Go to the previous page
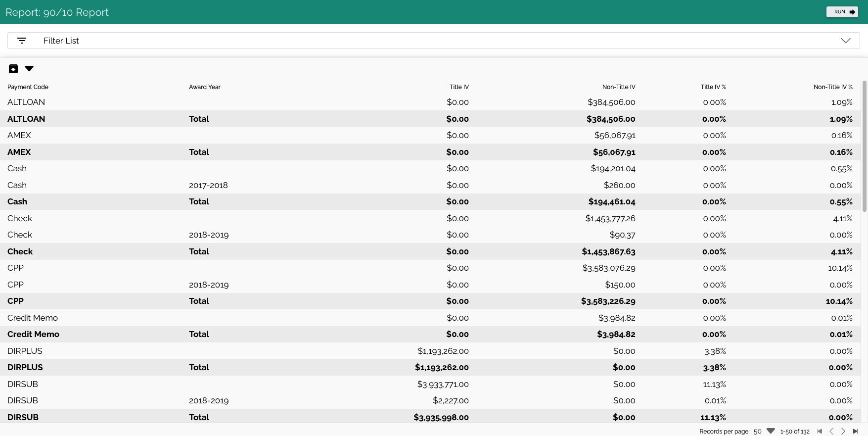Screen dimensions: 868x436 [x=831, y=431]
